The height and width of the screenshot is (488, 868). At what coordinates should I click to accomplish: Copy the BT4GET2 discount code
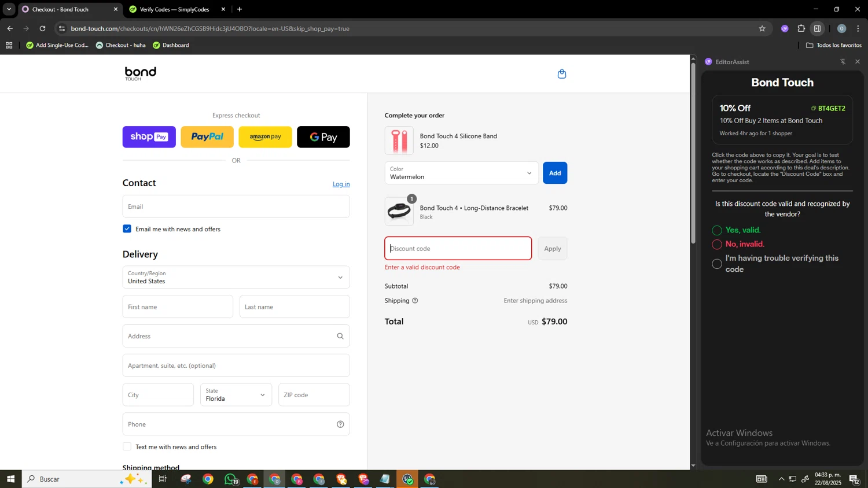coord(828,108)
